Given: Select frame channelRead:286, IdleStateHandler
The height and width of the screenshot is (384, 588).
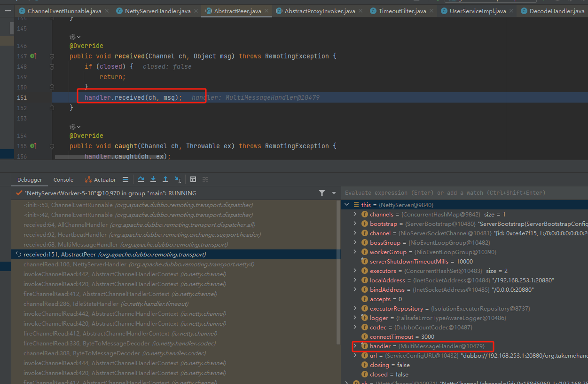Looking at the screenshot, I should [174, 304].
